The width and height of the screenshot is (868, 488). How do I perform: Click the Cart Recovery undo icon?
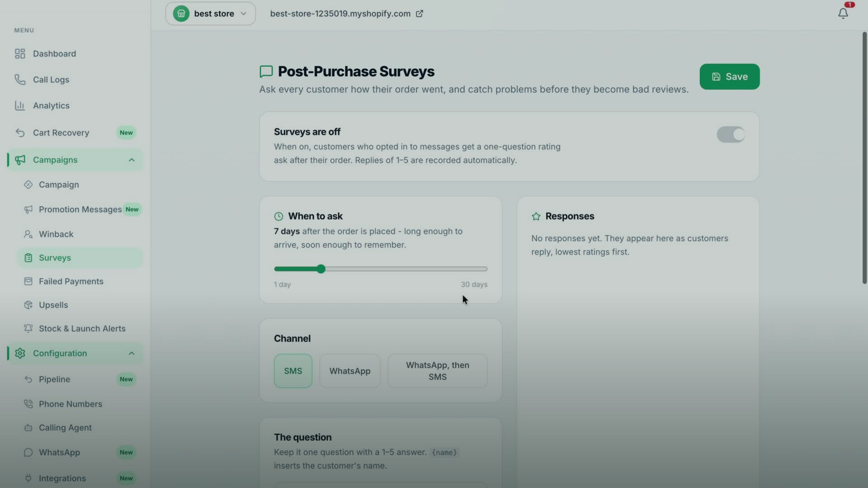[20, 133]
